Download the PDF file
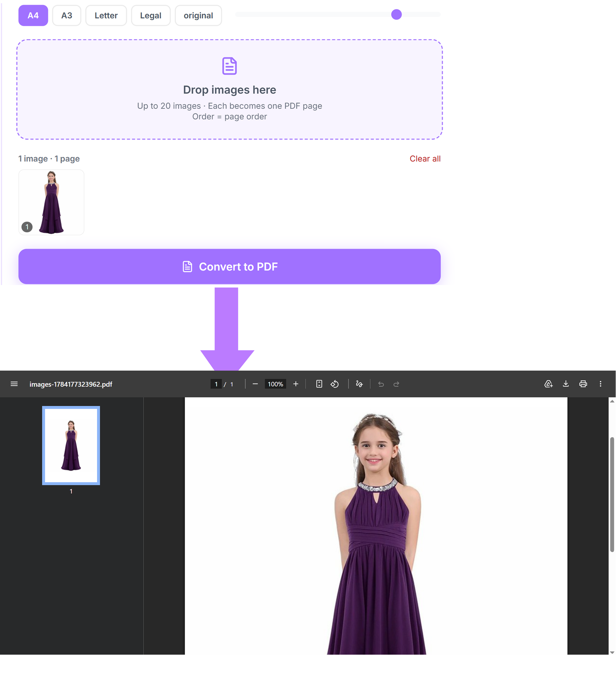Viewport: 616px width, 673px height. click(566, 384)
